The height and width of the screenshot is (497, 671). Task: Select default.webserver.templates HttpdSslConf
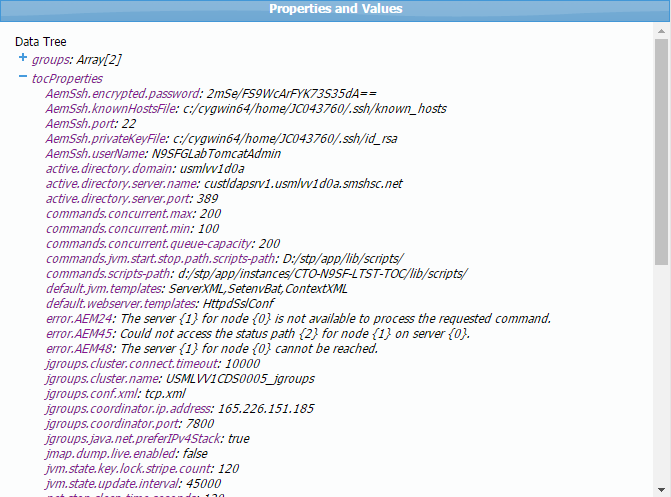coord(160,304)
